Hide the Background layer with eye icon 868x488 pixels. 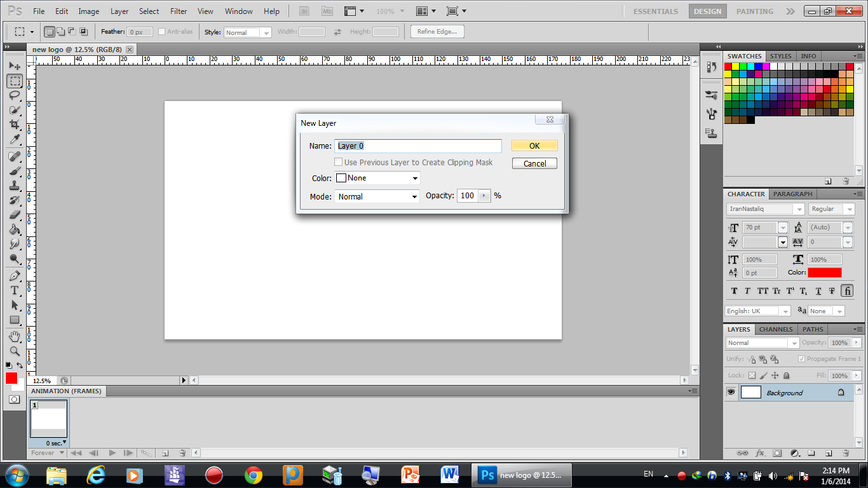click(x=731, y=393)
